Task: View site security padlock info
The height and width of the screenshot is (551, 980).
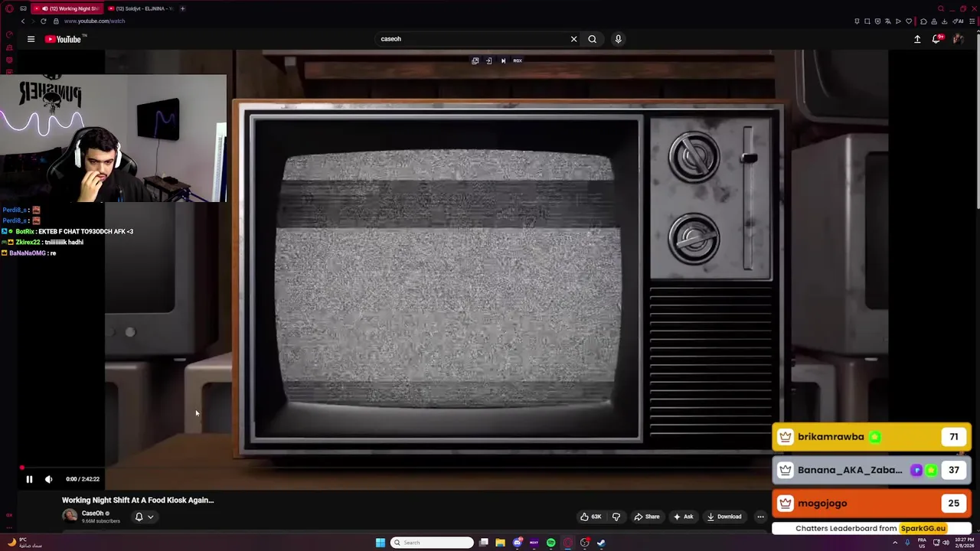Action: click(x=57, y=21)
